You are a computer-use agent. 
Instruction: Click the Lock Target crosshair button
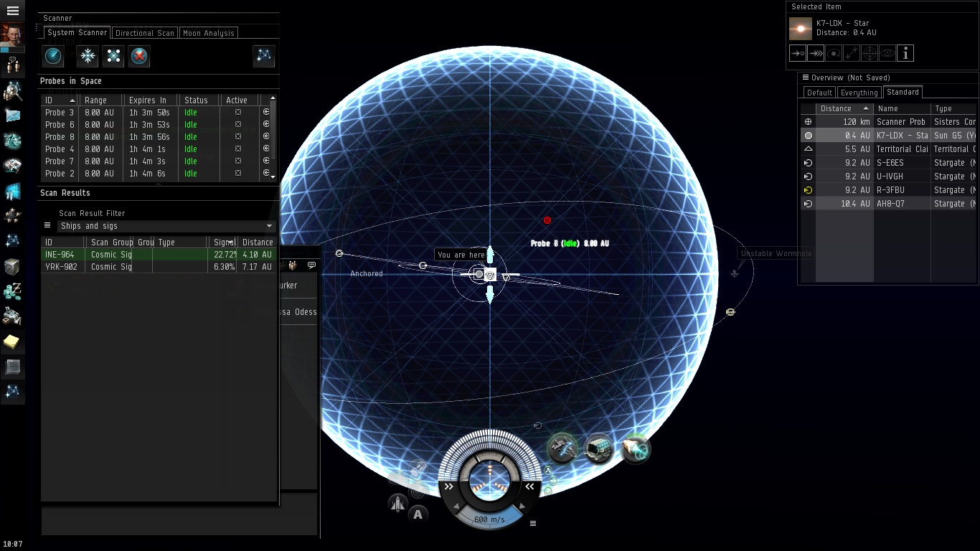click(869, 53)
